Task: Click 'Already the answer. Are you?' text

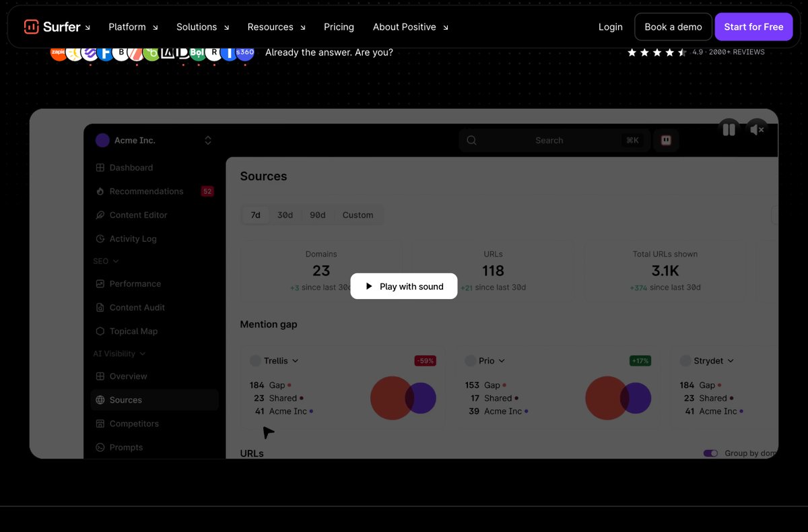Action: click(x=329, y=52)
